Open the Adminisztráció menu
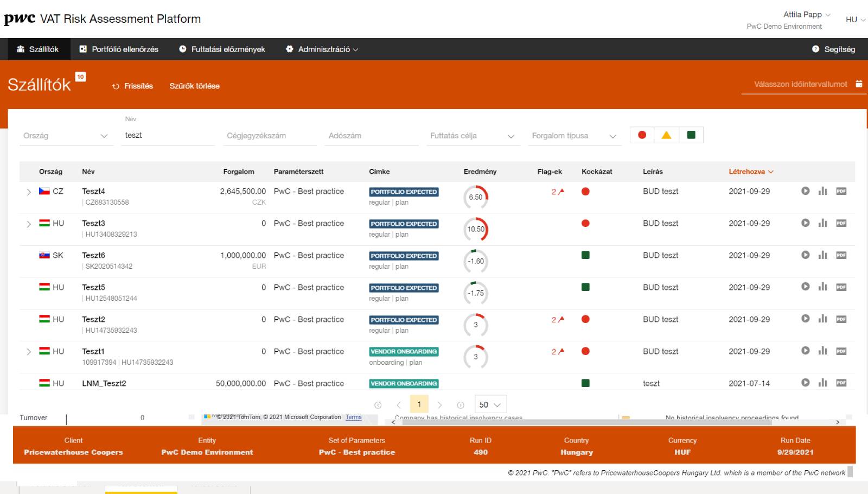The width and height of the screenshot is (868, 494). click(322, 49)
